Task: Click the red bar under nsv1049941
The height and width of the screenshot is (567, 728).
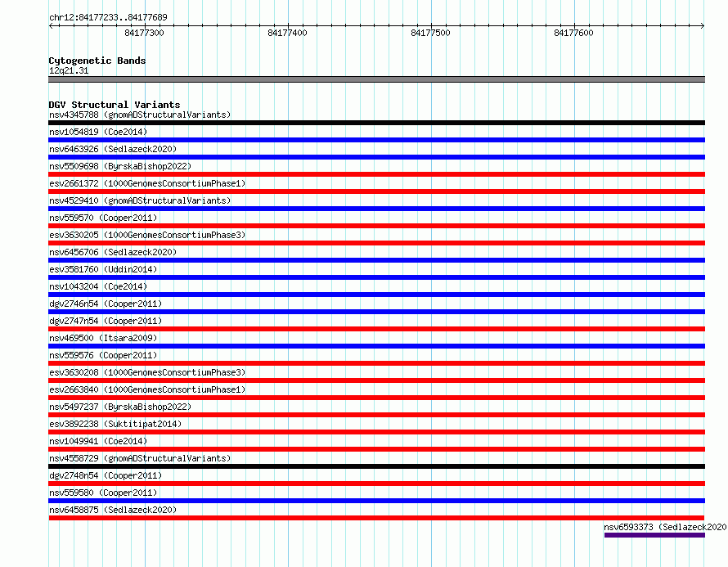Action: click(x=376, y=449)
